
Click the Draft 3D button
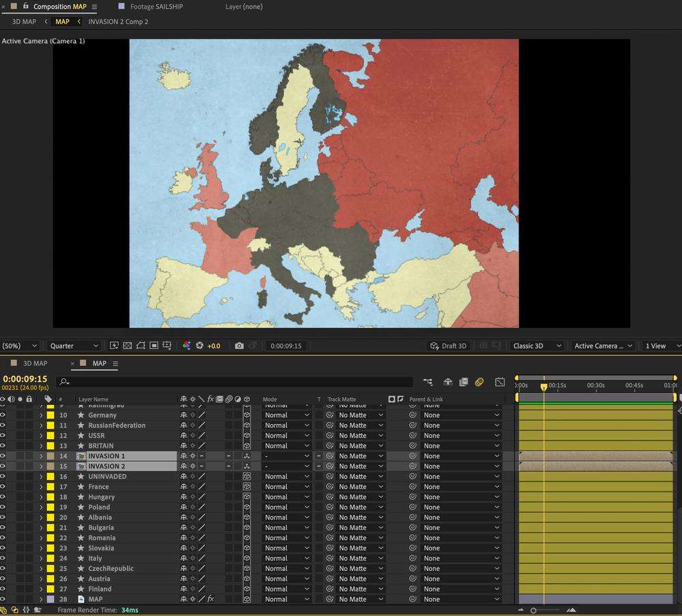448,346
